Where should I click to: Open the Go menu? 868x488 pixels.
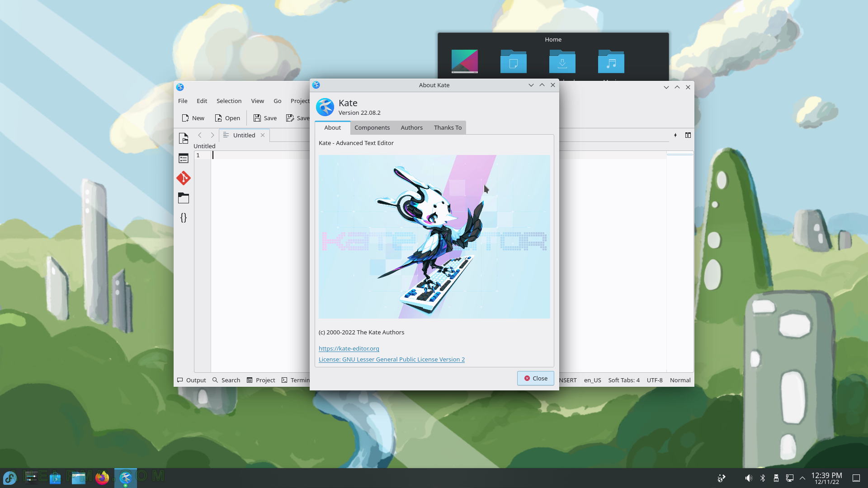point(278,101)
